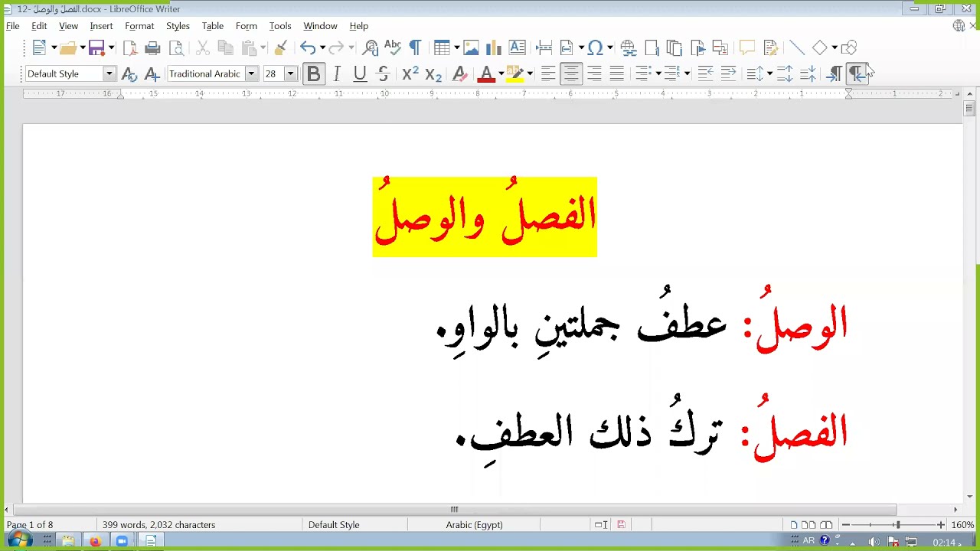This screenshot has width=980, height=551.
Task: Insert a text box
Action: coord(517,48)
